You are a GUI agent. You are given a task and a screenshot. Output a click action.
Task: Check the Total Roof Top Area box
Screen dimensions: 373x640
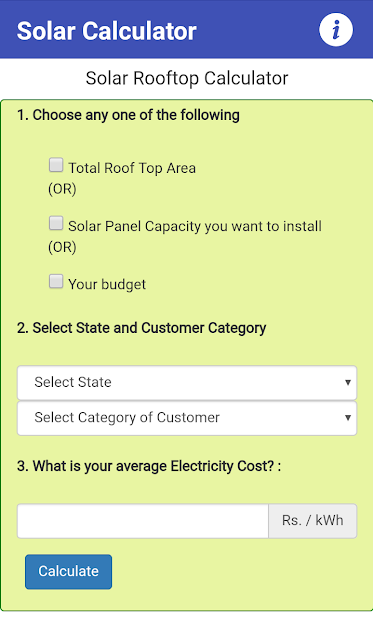pos(56,165)
